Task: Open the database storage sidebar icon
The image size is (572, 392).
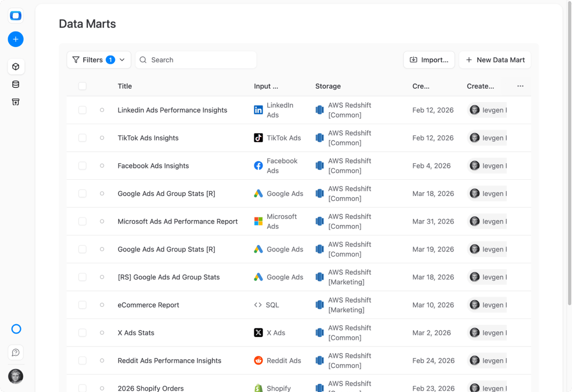Action: tap(16, 84)
